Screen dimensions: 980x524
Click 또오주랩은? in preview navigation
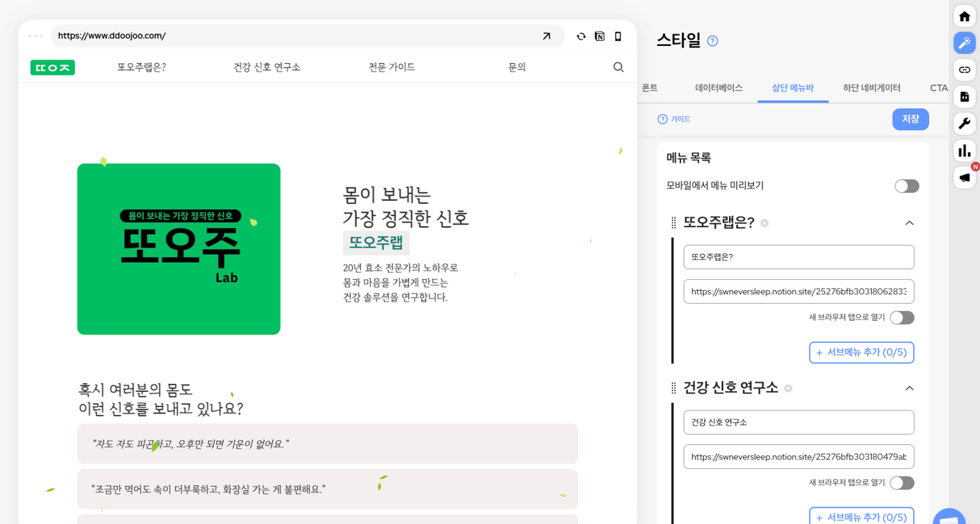point(142,67)
